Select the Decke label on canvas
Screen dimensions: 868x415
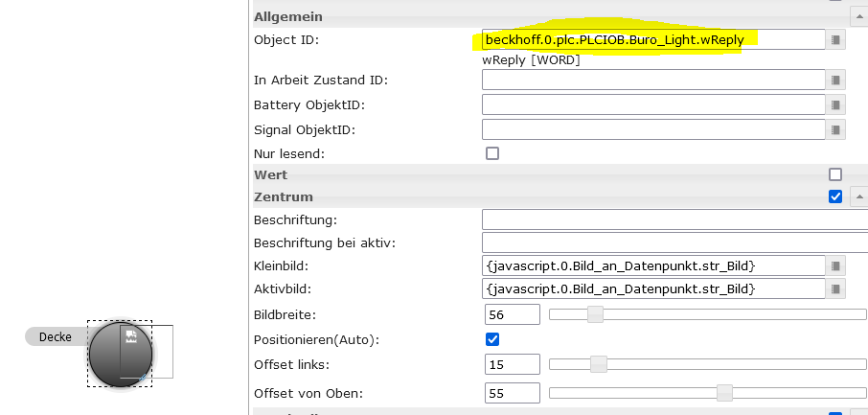[x=56, y=336]
